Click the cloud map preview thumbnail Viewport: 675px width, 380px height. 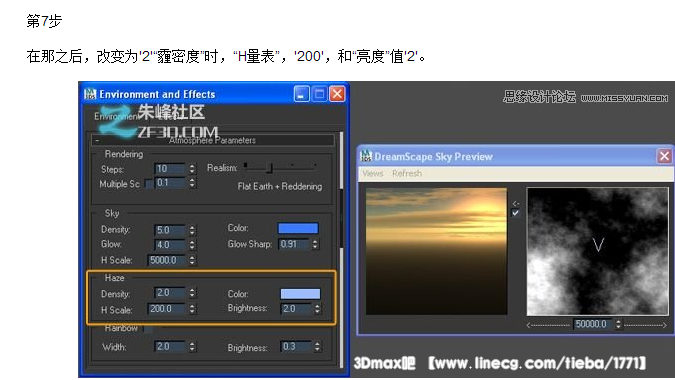pyautogui.click(x=598, y=251)
